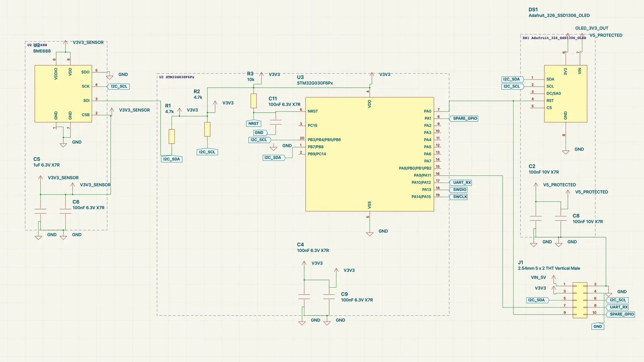Click the SPARE_GPIO label at J1 pin 10
The image size is (644, 362).
(x=620, y=315)
